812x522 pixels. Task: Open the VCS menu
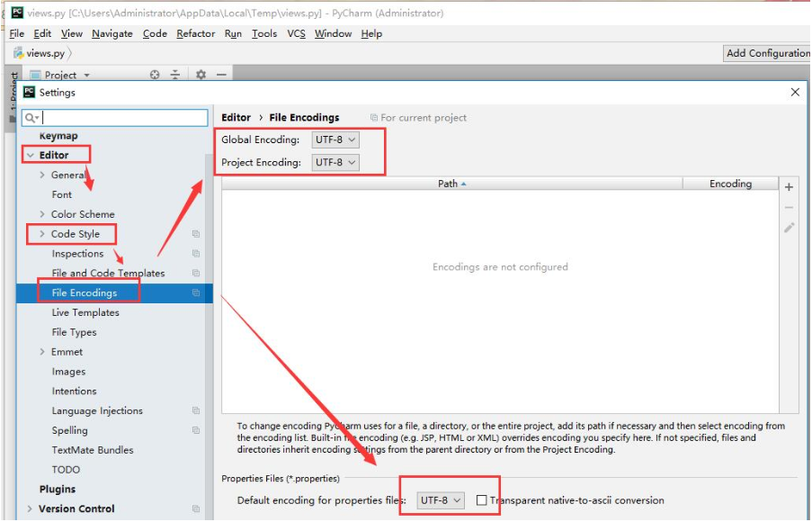(296, 33)
